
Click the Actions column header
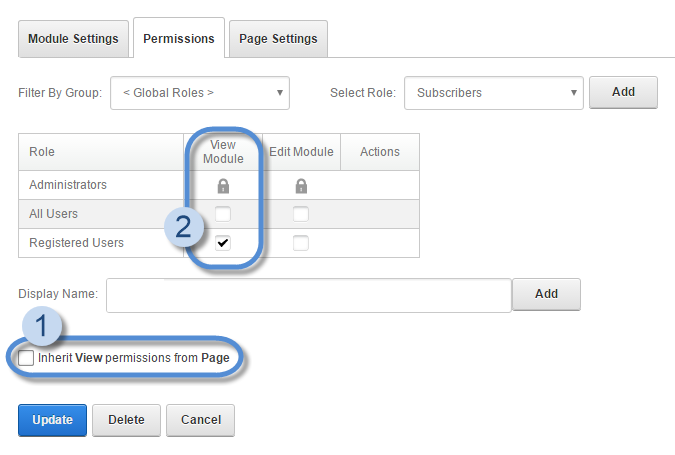point(379,152)
